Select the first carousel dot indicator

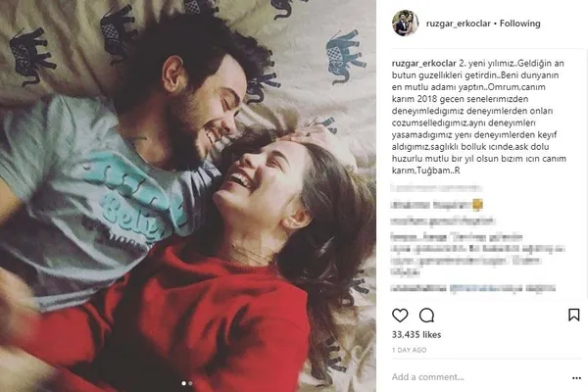pos(184,383)
